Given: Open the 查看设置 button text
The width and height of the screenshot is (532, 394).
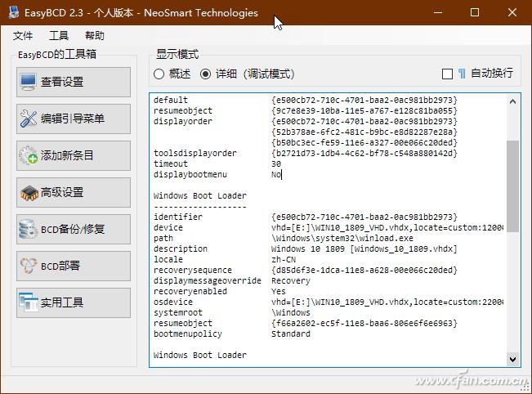Looking at the screenshot, I should coord(62,82).
